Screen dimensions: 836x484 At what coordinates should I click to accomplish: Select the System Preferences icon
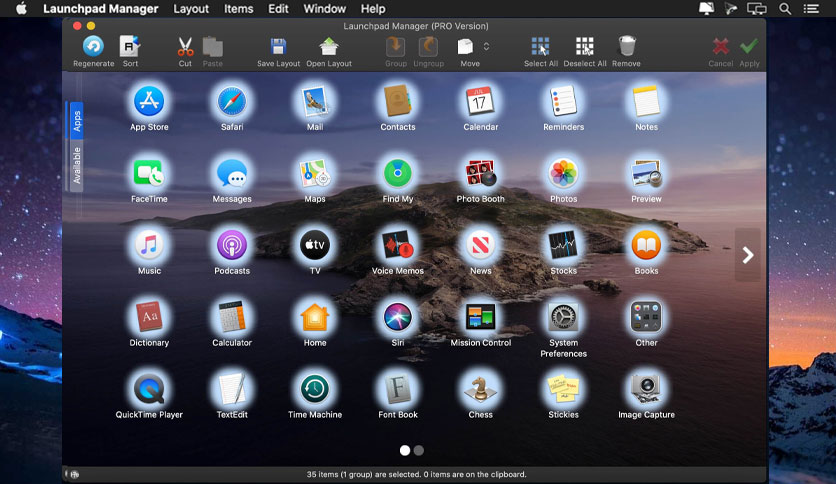[564, 317]
